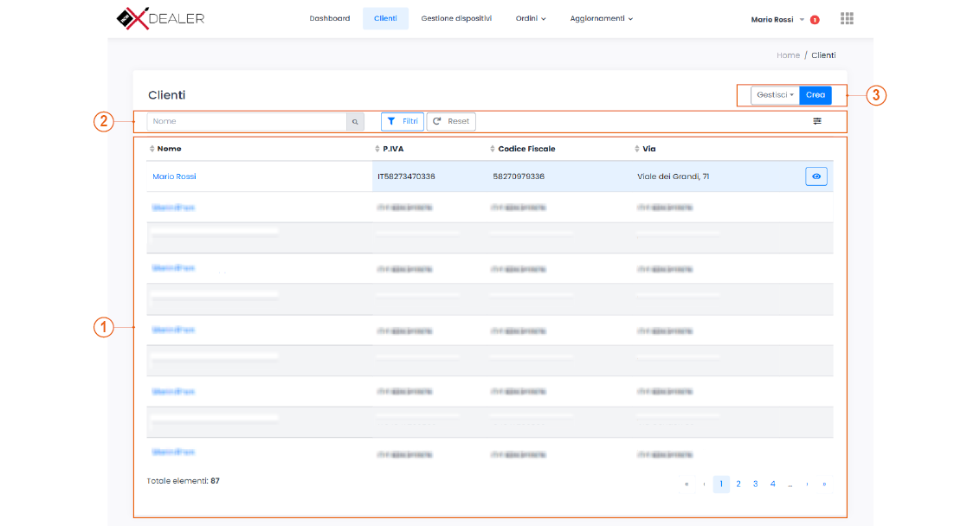Click the eye icon on Mario Rossi's row
This screenshot has height=526, width=980.
point(816,176)
